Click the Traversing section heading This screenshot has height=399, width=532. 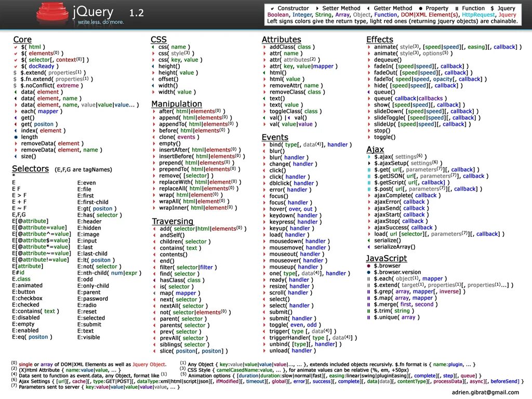click(x=172, y=221)
